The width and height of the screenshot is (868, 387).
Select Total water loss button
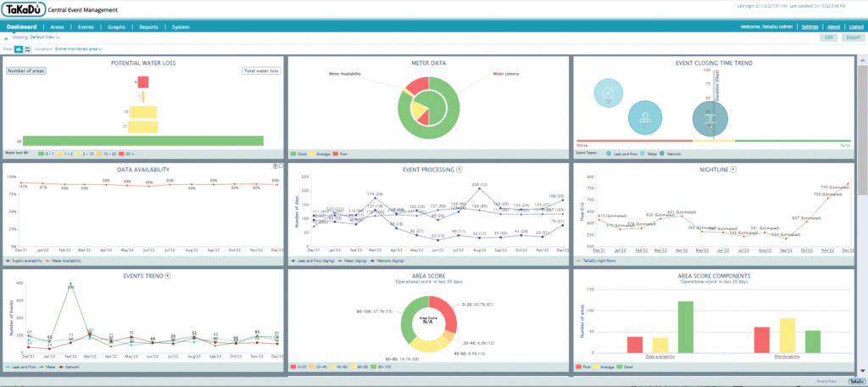coord(262,71)
